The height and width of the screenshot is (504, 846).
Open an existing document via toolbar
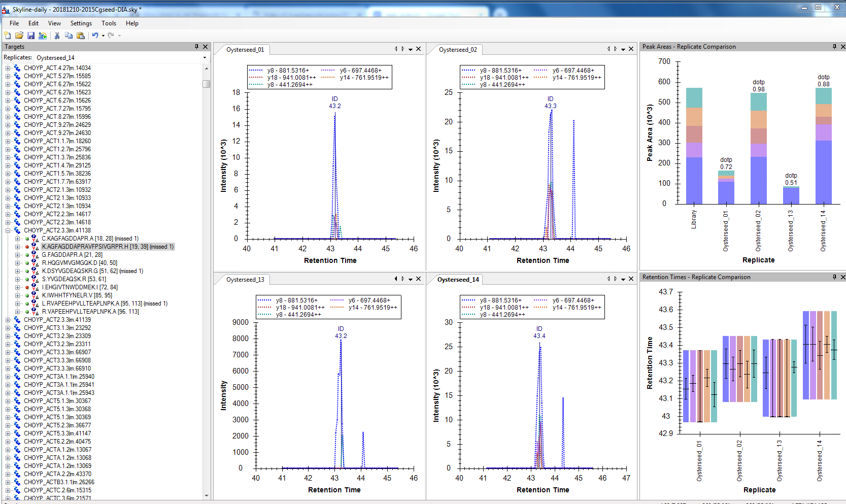click(19, 35)
